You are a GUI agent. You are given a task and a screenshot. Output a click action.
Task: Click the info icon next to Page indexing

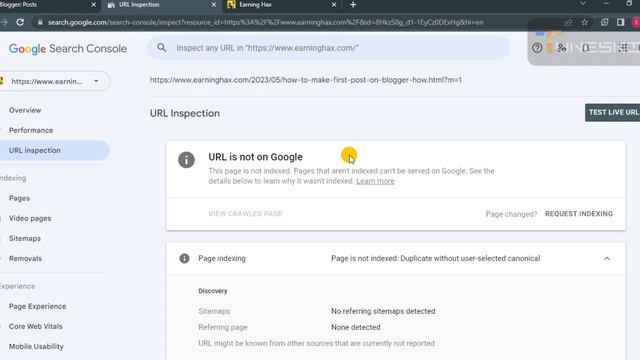click(184, 258)
